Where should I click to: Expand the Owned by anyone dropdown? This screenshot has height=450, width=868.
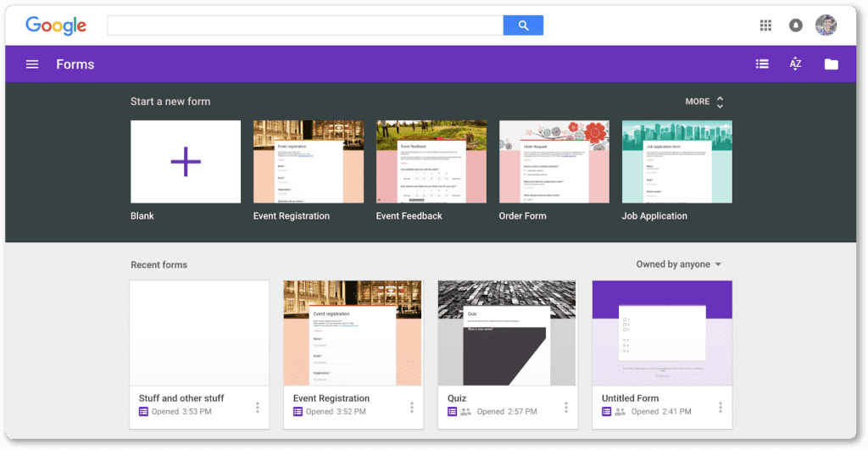pyautogui.click(x=679, y=264)
